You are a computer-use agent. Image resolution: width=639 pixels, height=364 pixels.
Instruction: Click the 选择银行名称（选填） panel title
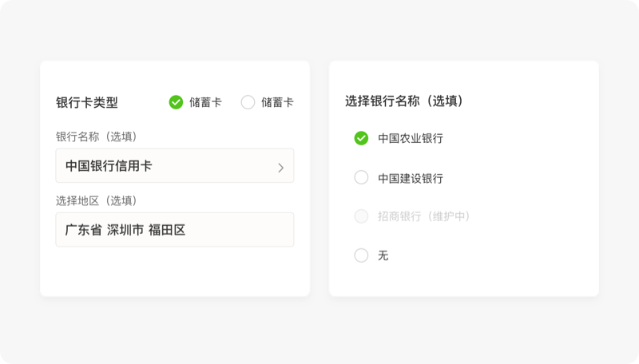[x=404, y=101]
